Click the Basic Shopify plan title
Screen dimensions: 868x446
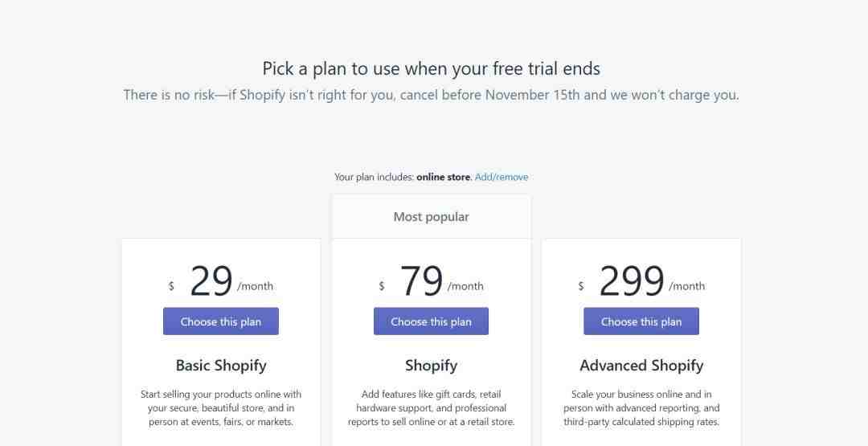(x=221, y=365)
